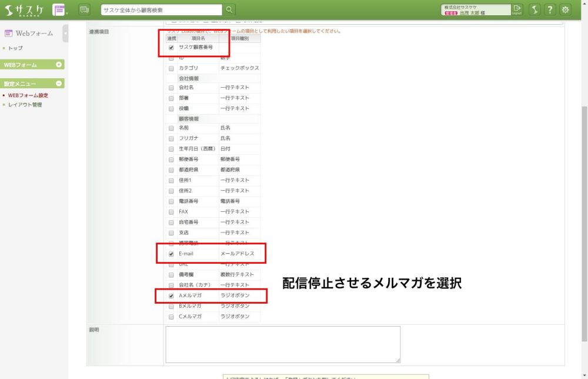Image resolution: width=588 pixels, height=379 pixels.
Task: Open the chat message icon in header
Action: 84,10
